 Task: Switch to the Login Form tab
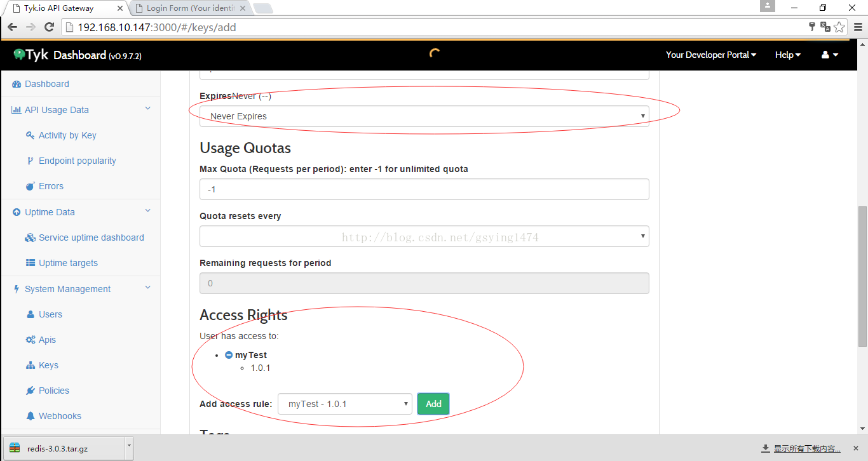pos(191,8)
